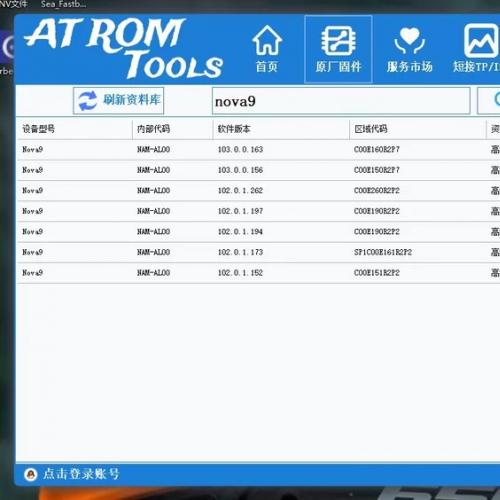Click the user avatar icon in footer
This screenshot has height=500, width=500.
pyautogui.click(x=31, y=474)
